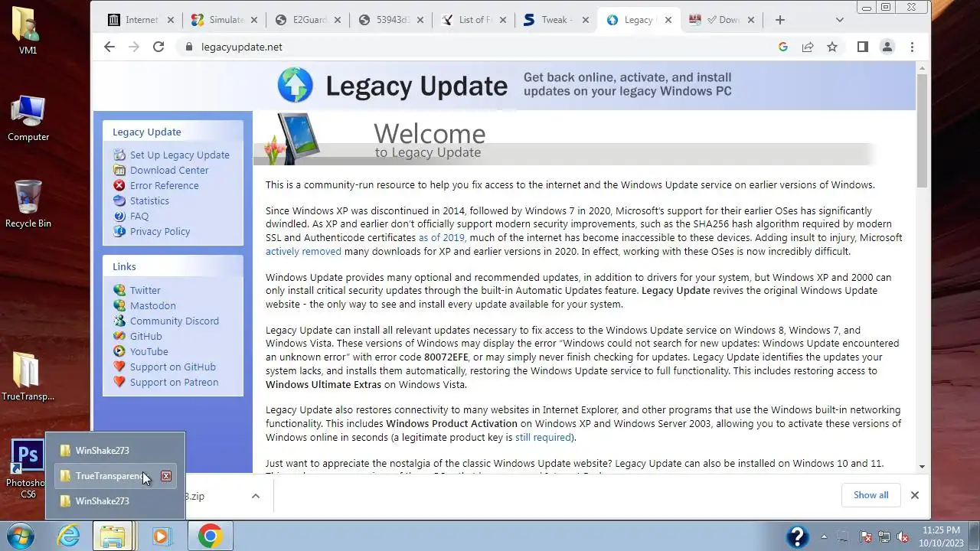This screenshot has width=980, height=551.
Task: Open the Statistics sidebar link
Action: (x=149, y=201)
